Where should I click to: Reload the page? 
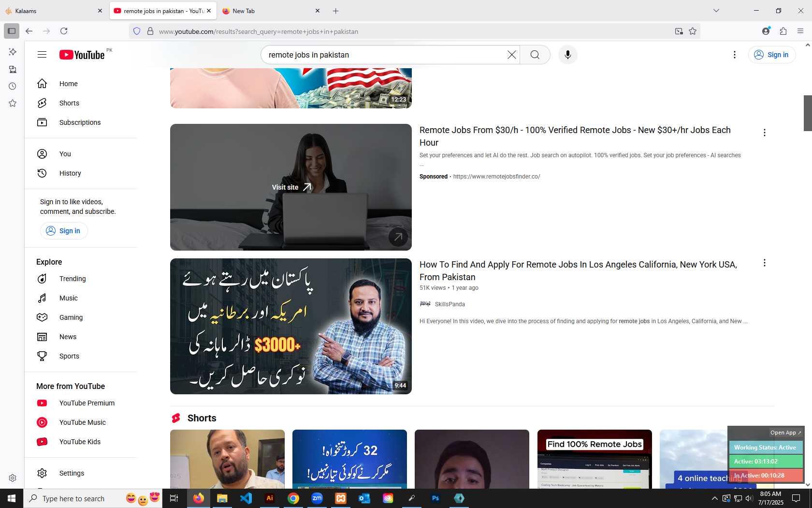64,31
